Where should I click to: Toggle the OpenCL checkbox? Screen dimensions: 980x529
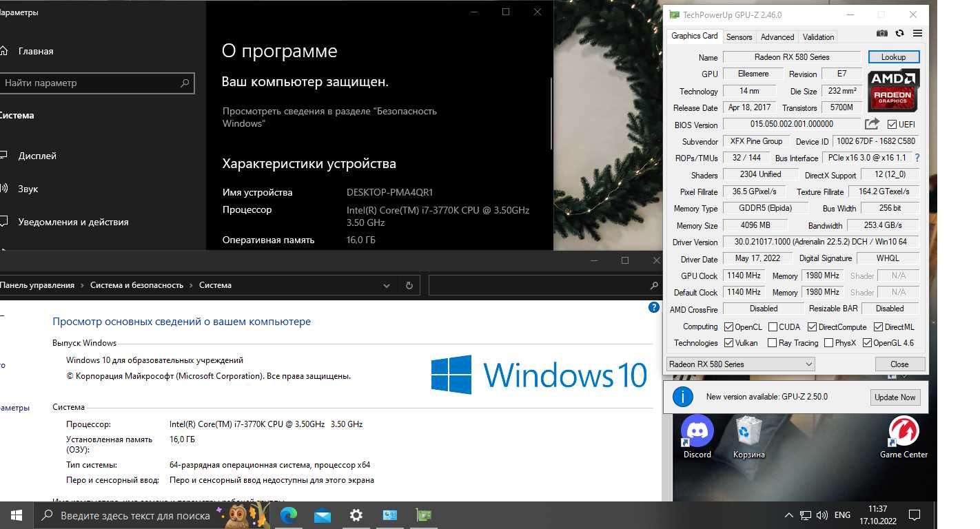tap(728, 327)
